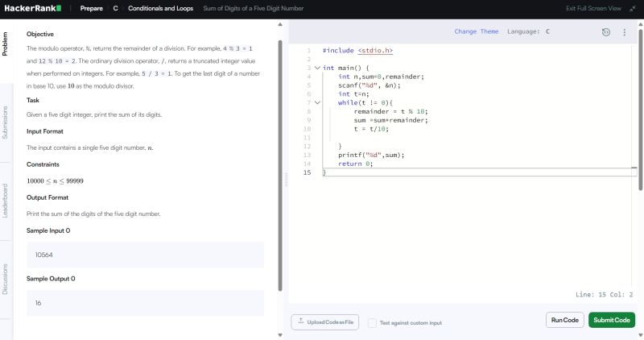This screenshot has width=644, height=340.
Task: Click line t = t/10;
Action: pyautogui.click(x=371, y=129)
